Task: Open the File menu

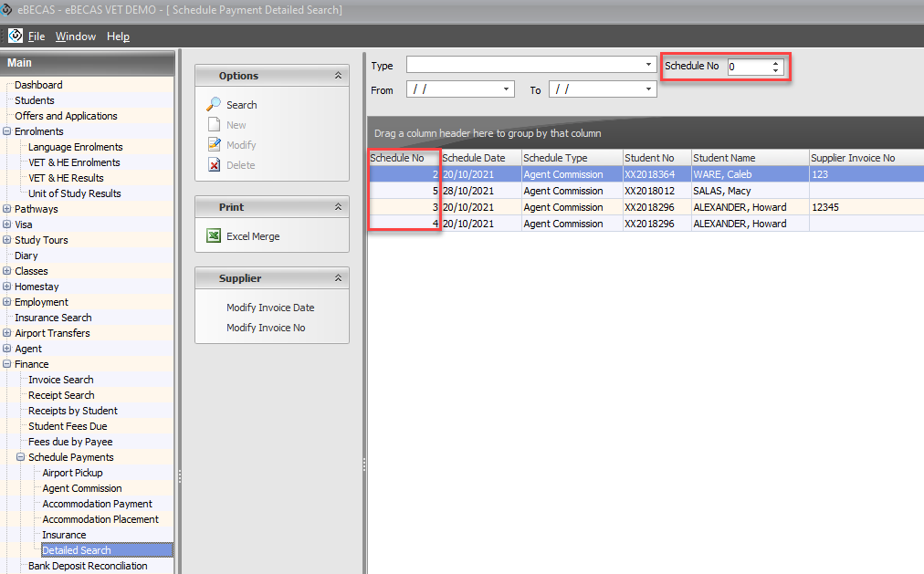Action: 37,37
